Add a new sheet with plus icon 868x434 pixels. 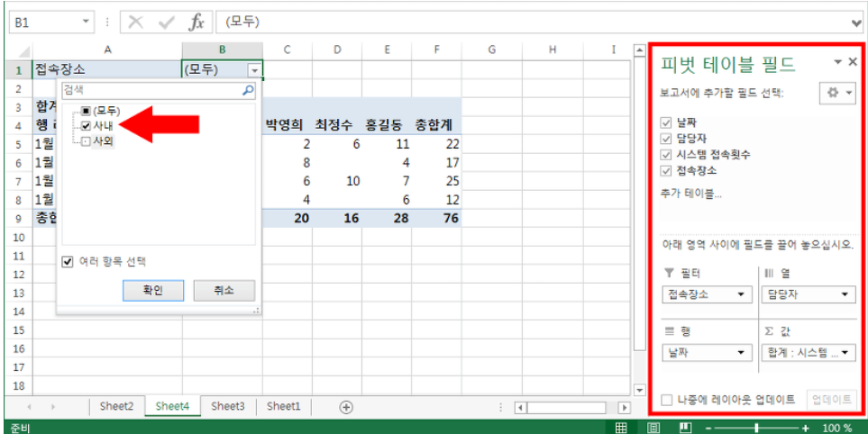[x=346, y=407]
